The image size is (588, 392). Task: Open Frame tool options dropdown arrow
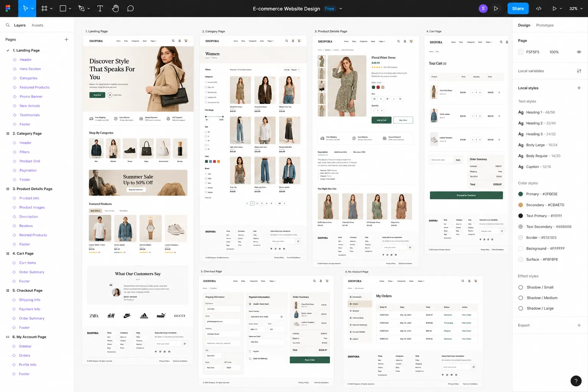(51, 8)
